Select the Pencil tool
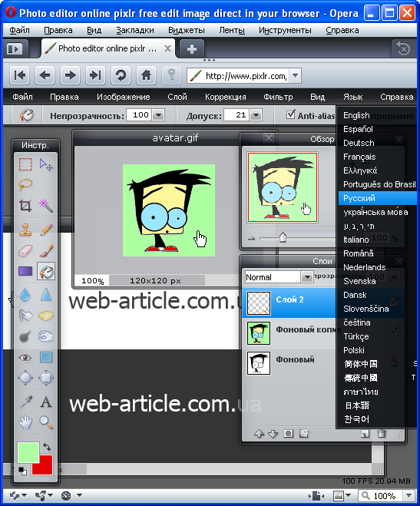420x506 pixels. tap(46, 230)
